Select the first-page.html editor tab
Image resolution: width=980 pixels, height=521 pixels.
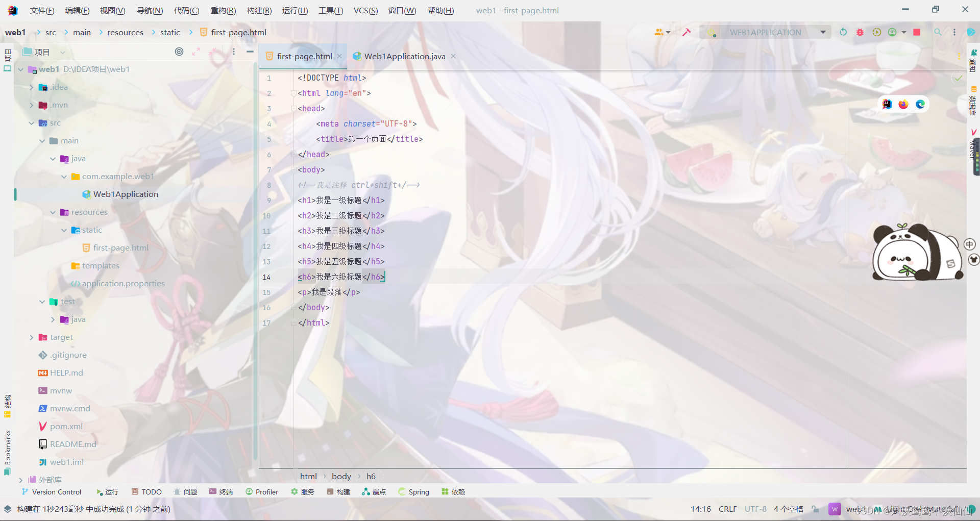(x=304, y=56)
